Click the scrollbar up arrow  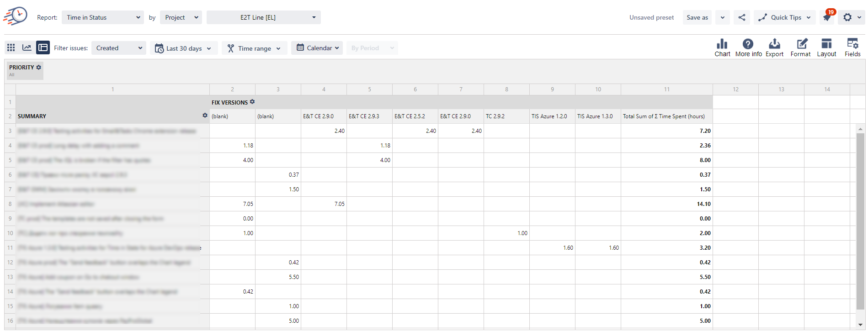click(x=860, y=129)
